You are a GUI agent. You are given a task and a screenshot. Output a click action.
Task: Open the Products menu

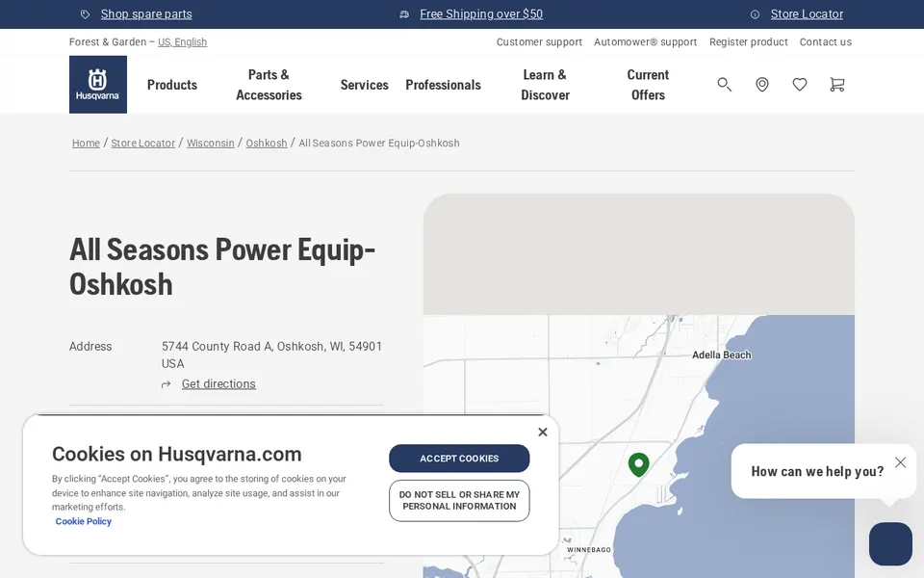(172, 85)
